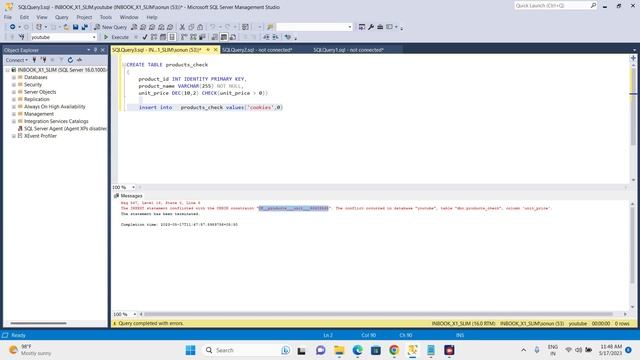
Task: Click the Open File folder icon
Action: point(66,27)
